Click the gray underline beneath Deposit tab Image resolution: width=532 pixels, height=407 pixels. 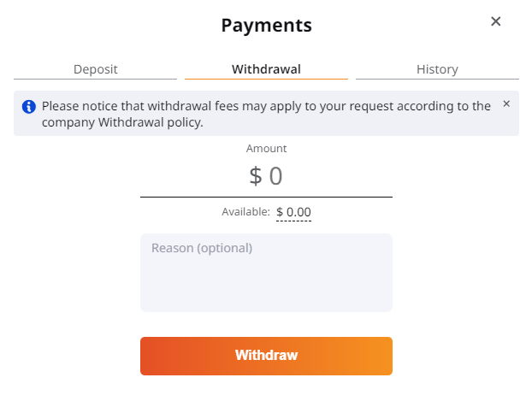coord(95,79)
